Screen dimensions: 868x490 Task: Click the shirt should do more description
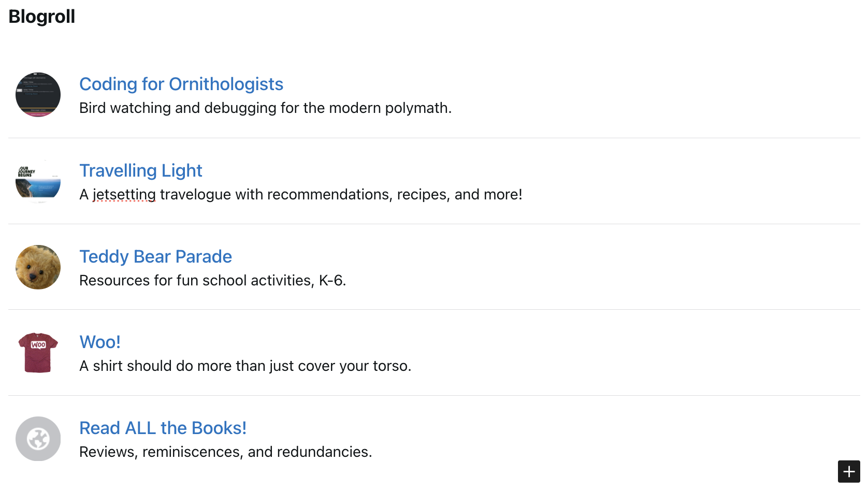pyautogui.click(x=245, y=366)
